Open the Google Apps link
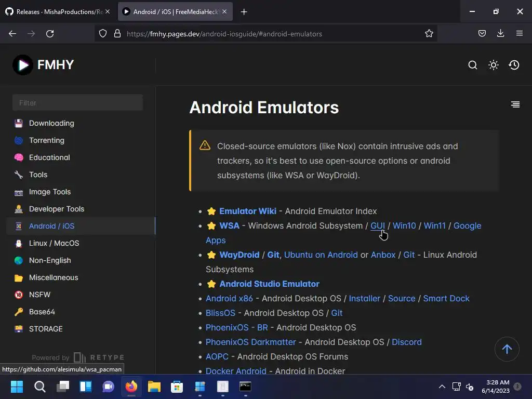This screenshot has height=399, width=532. pos(467,225)
